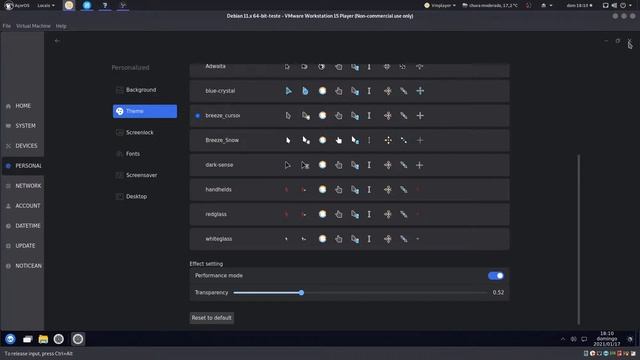
Task: Open the Fonts settings page
Action: [x=145, y=154]
